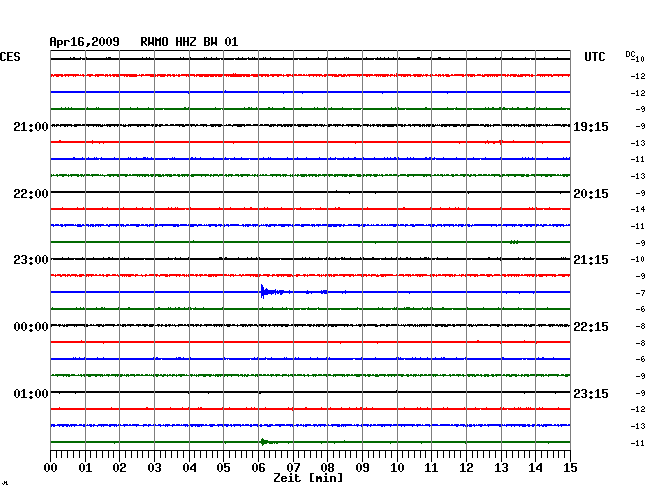Screen dimensions: 650x494
Task: Select the DC column header
Action: coord(630,54)
